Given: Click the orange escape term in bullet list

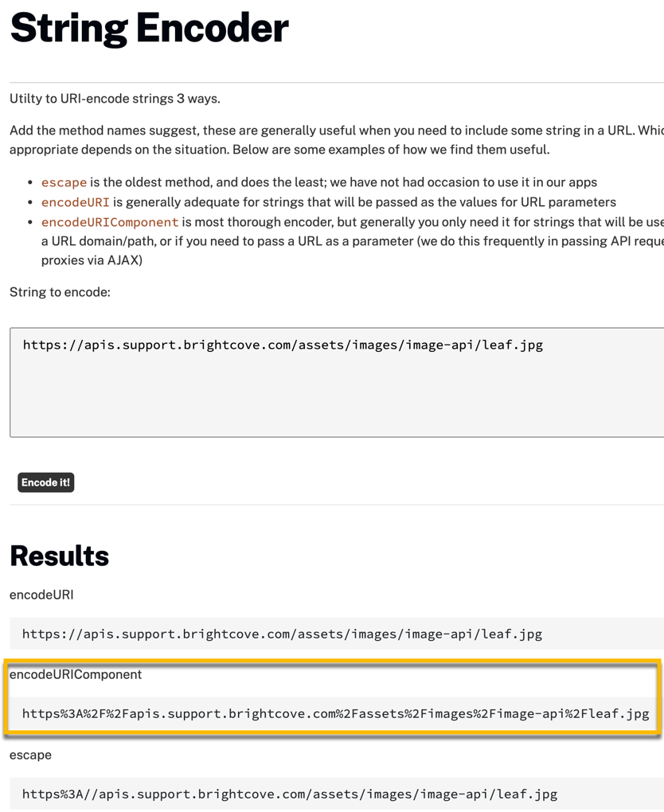Looking at the screenshot, I should 64,182.
